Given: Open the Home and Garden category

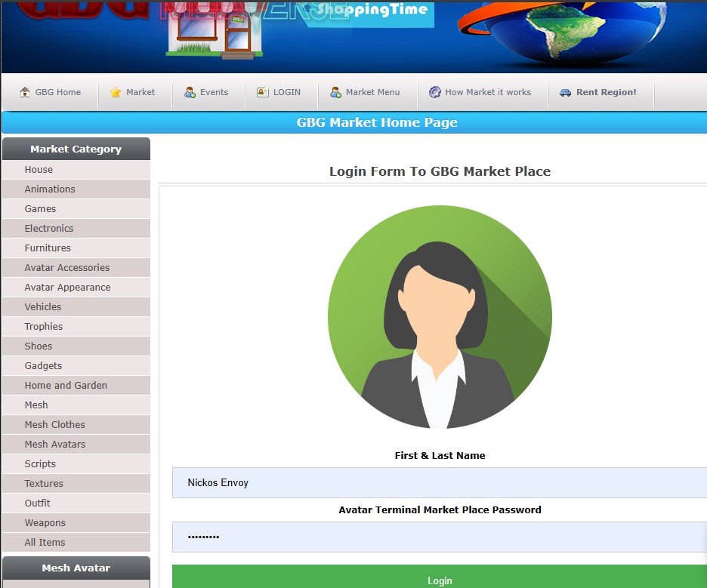Looking at the screenshot, I should (66, 386).
